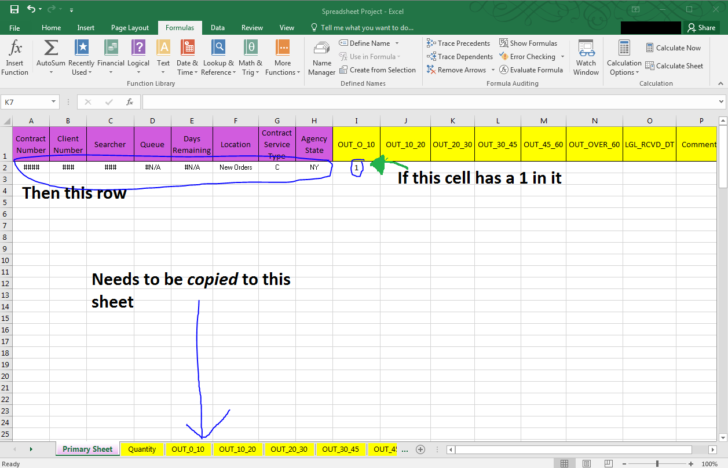This screenshot has width=728, height=468.
Task: Open the Calculation Options dropdown
Action: [x=622, y=57]
